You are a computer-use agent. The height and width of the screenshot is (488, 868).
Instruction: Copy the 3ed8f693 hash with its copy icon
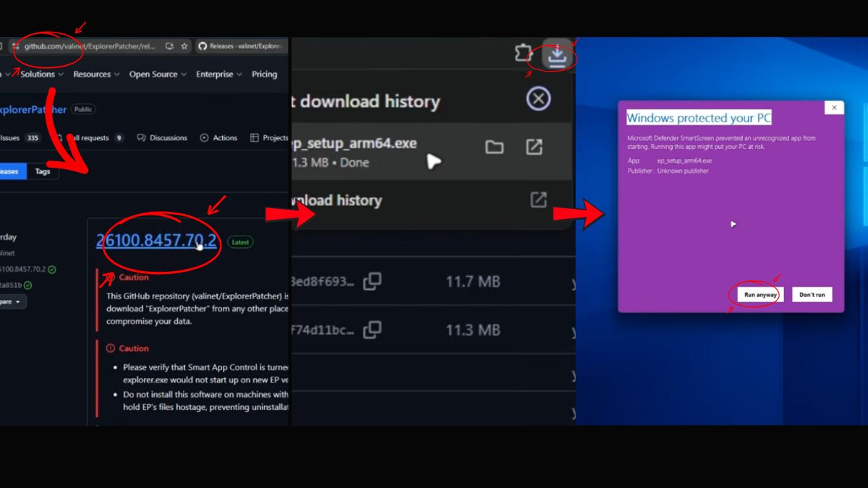coord(372,281)
